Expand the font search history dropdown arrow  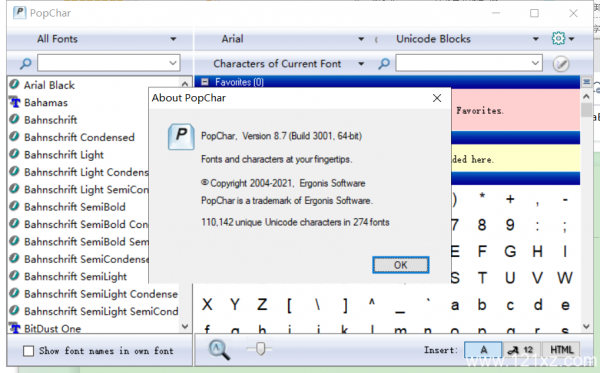pos(173,64)
